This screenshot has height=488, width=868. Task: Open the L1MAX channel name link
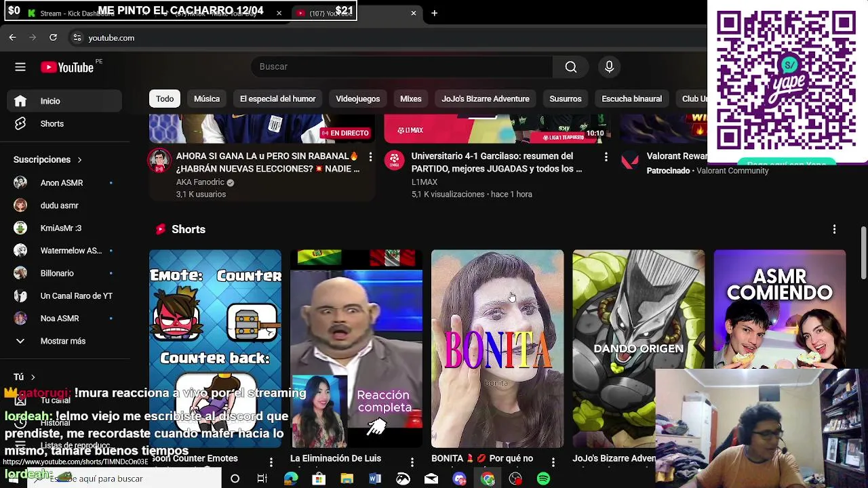point(425,182)
